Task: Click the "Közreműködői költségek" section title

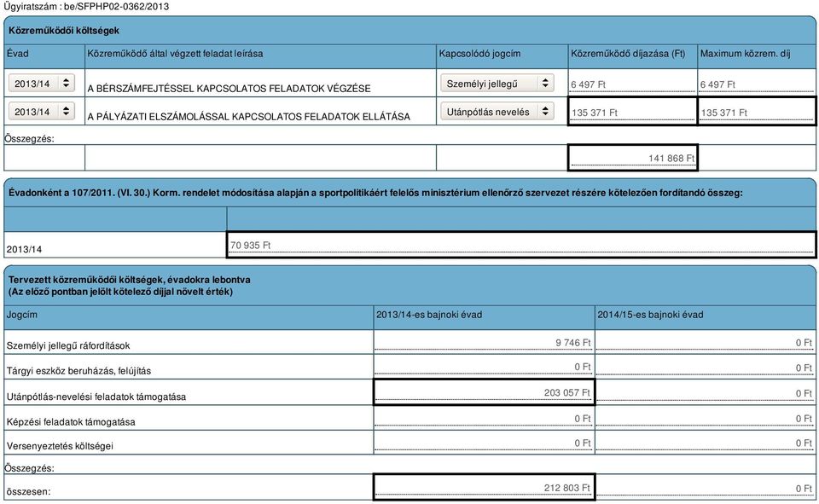Action: (x=64, y=31)
